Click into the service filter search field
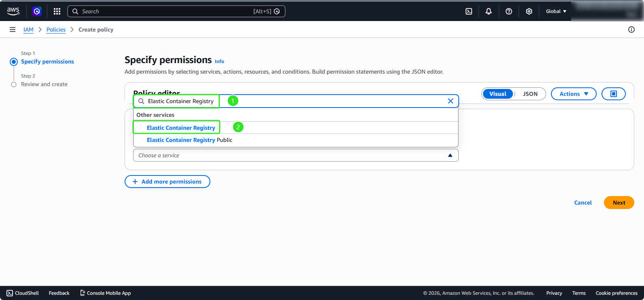The width and height of the screenshot is (644, 300). coord(296,101)
